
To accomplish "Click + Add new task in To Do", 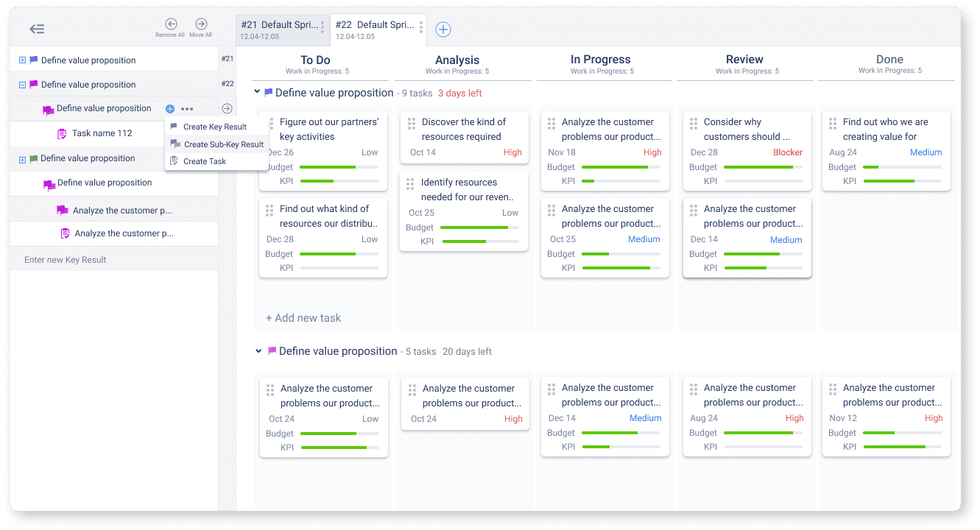I will click(303, 318).
